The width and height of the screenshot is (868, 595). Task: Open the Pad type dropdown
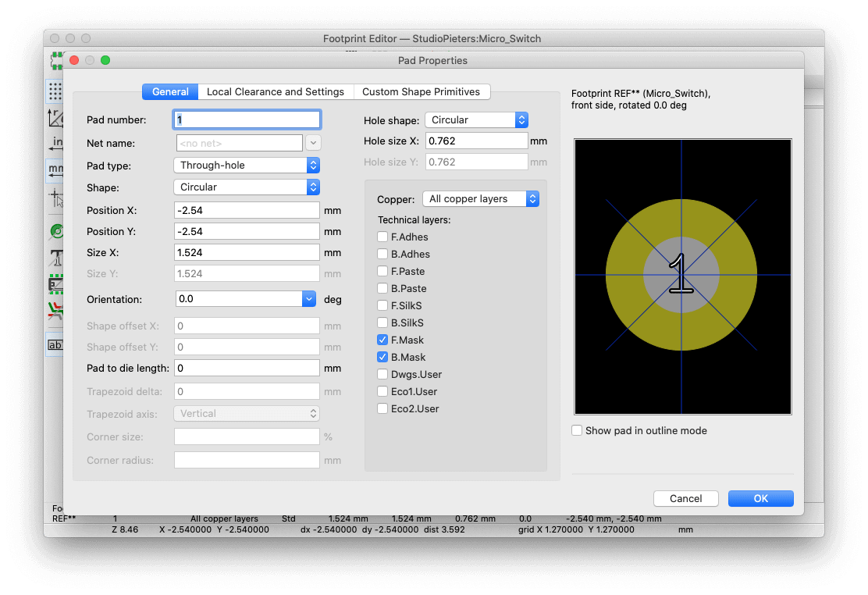247,165
